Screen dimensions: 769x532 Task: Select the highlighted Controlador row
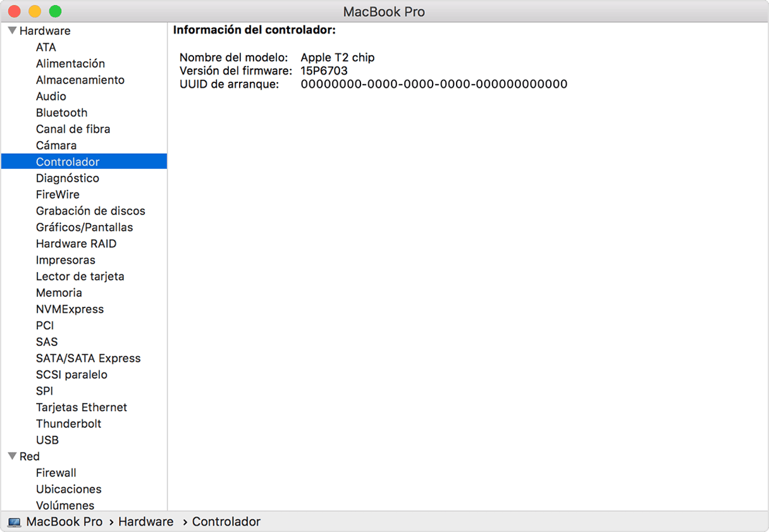click(x=84, y=161)
